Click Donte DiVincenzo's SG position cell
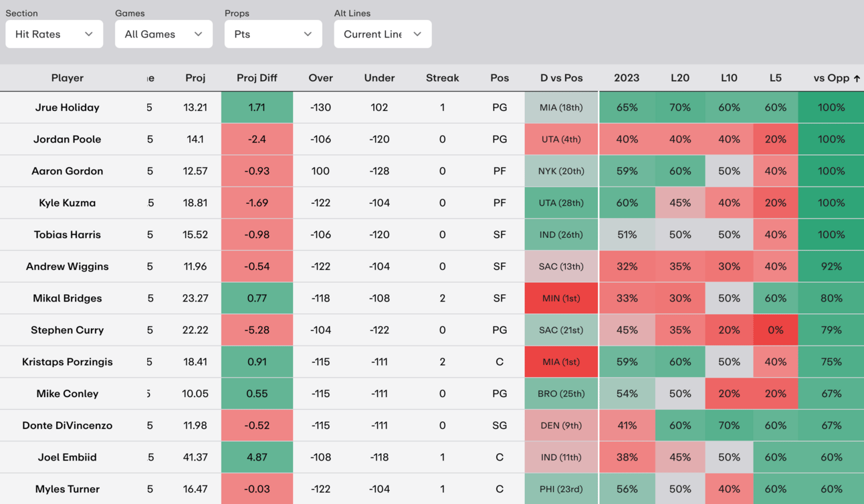The image size is (864, 504). click(500, 425)
